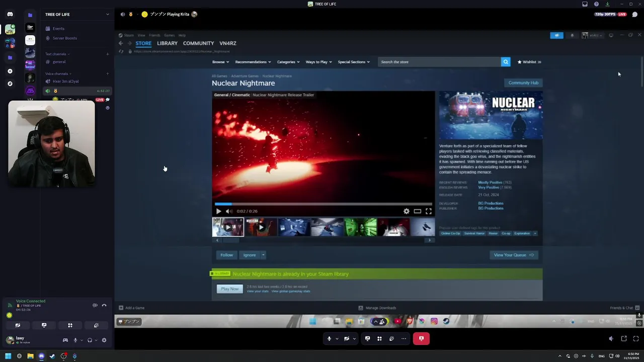Disconnect from voice with the hang-up icon

(104, 305)
